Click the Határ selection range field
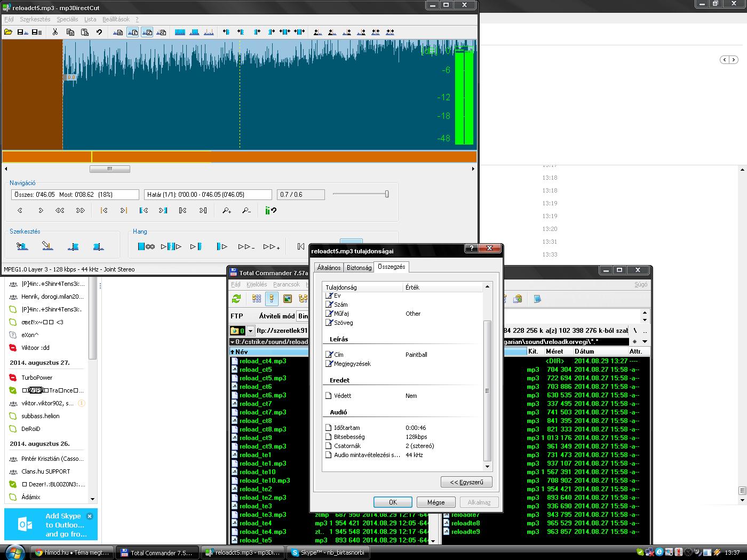 (x=208, y=195)
